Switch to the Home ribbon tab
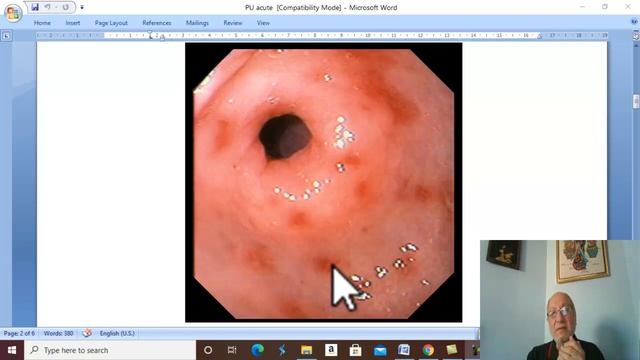 click(42, 23)
